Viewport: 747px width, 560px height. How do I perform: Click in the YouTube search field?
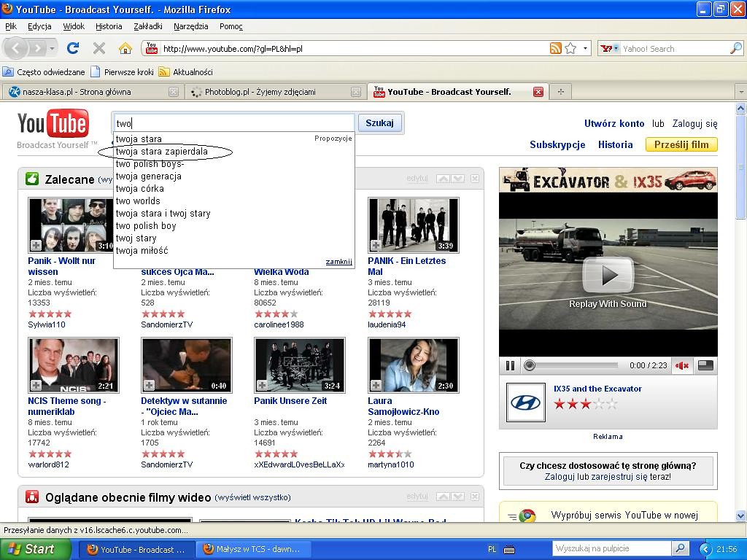click(234, 122)
